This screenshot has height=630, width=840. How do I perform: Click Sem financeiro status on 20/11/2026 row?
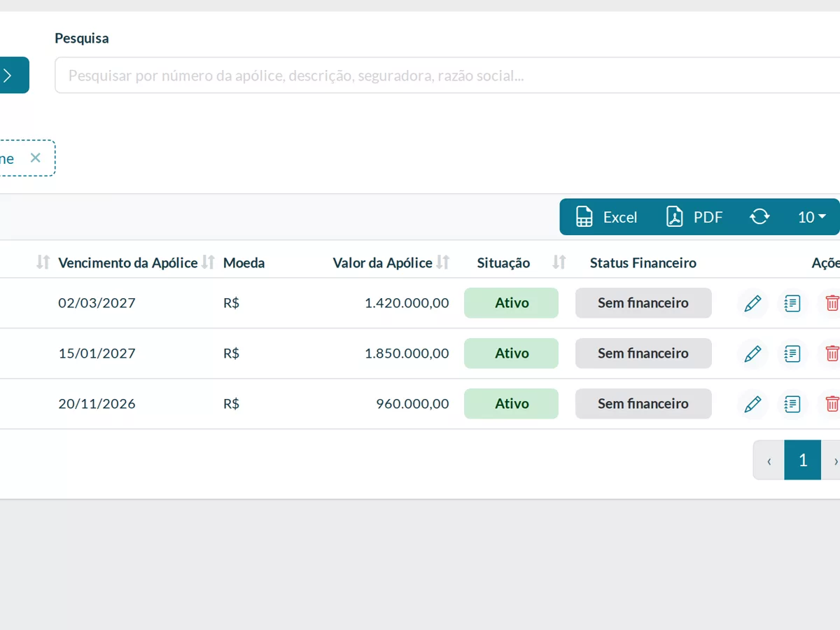[643, 404]
